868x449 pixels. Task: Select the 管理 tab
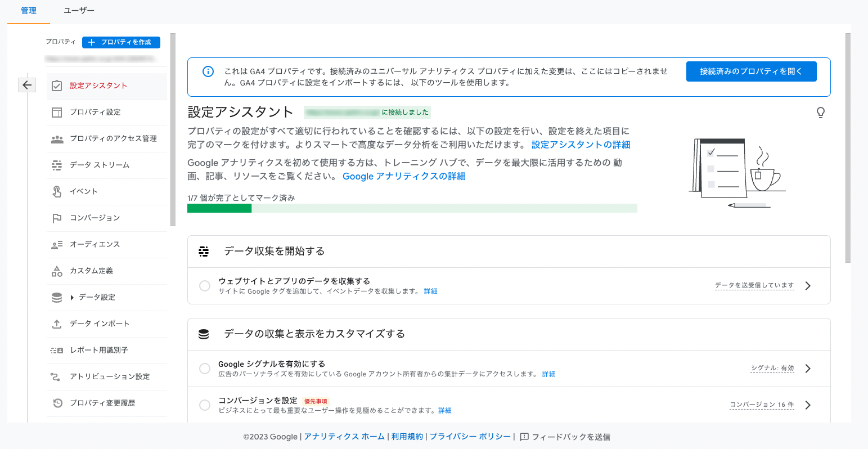pos(28,10)
